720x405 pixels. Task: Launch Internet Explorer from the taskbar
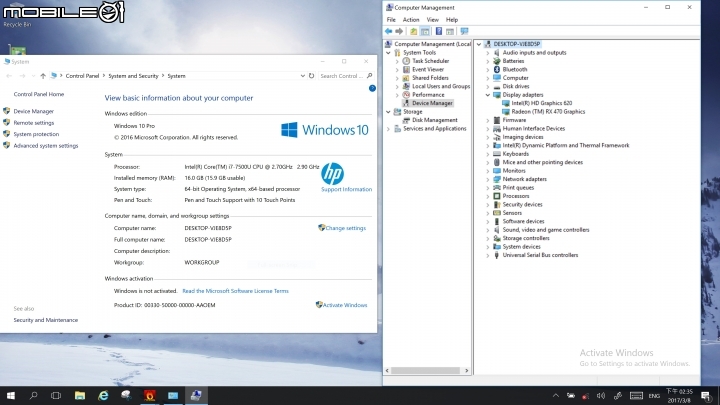click(x=103, y=395)
